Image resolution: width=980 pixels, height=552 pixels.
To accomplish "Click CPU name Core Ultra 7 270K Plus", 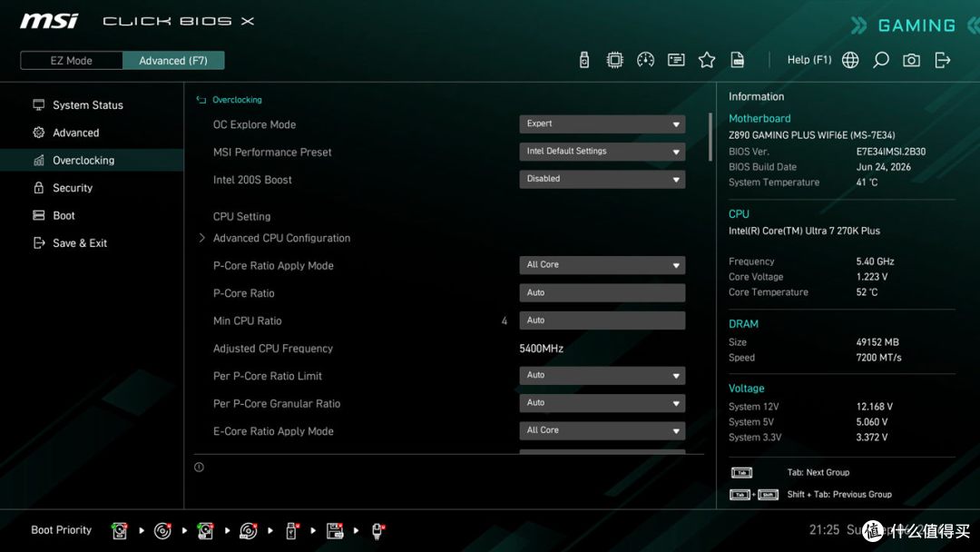I will click(x=804, y=231).
